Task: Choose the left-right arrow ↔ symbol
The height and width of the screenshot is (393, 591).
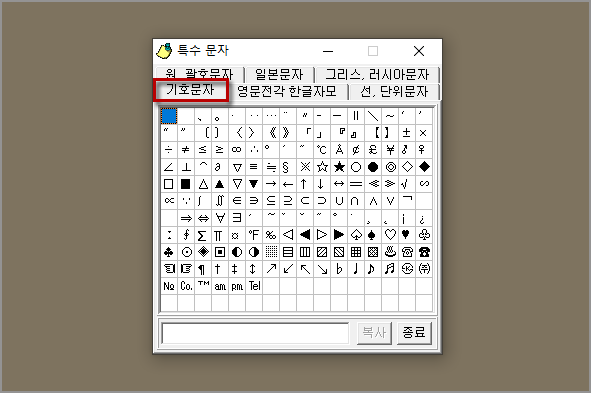Action: [339, 184]
